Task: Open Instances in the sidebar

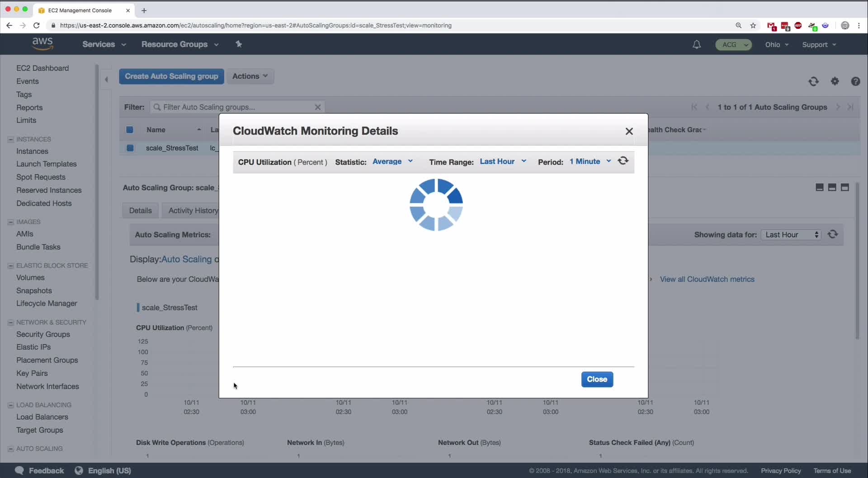Action: coord(32,151)
